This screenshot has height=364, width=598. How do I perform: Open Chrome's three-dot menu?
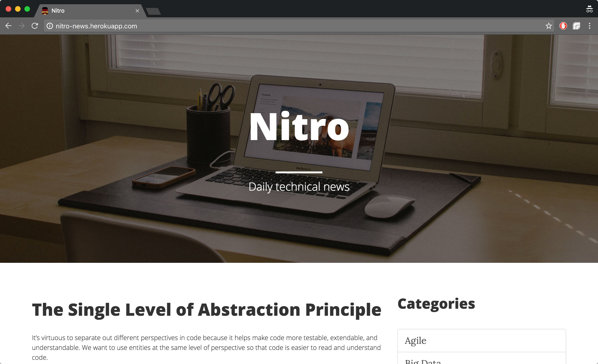(590, 26)
